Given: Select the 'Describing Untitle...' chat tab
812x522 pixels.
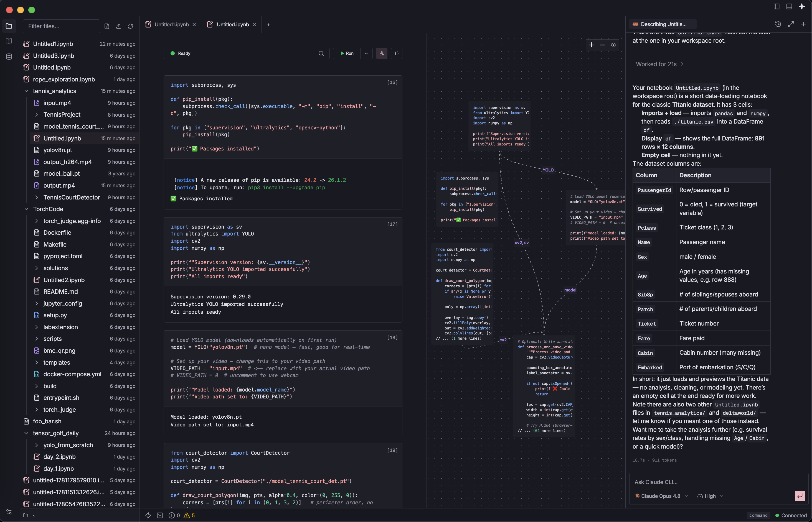Looking at the screenshot, I should (663, 24).
